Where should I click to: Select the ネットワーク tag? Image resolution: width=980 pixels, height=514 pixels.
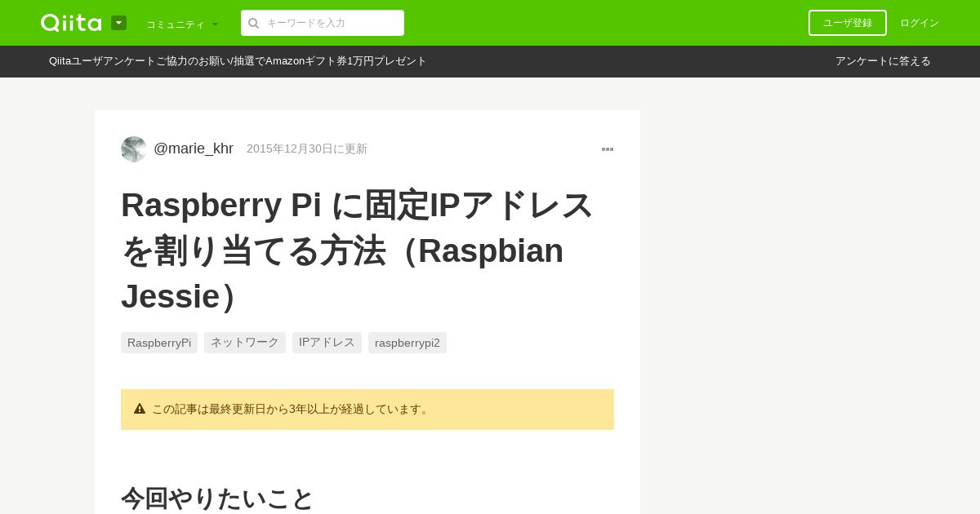[x=245, y=343]
